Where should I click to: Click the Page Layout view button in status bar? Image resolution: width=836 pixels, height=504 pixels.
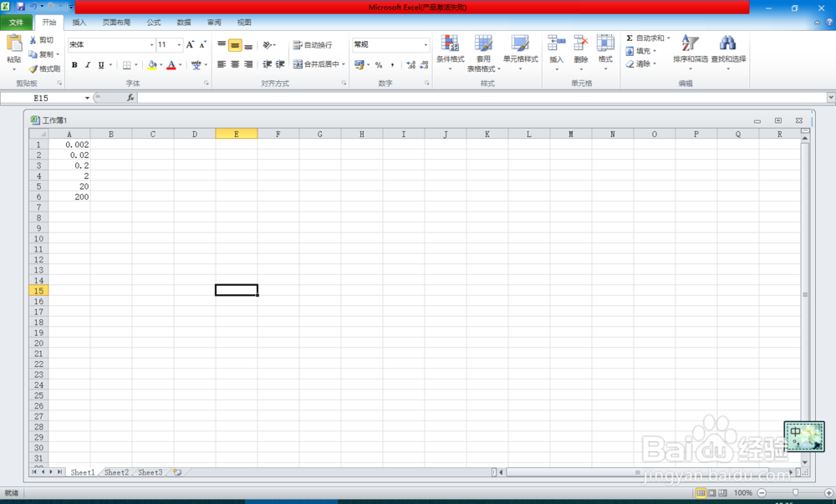(x=711, y=493)
